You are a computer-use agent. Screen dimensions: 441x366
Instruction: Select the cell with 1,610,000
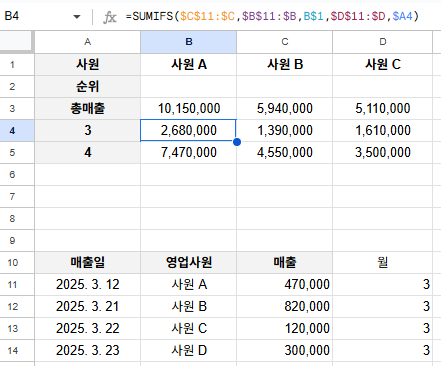[383, 130]
